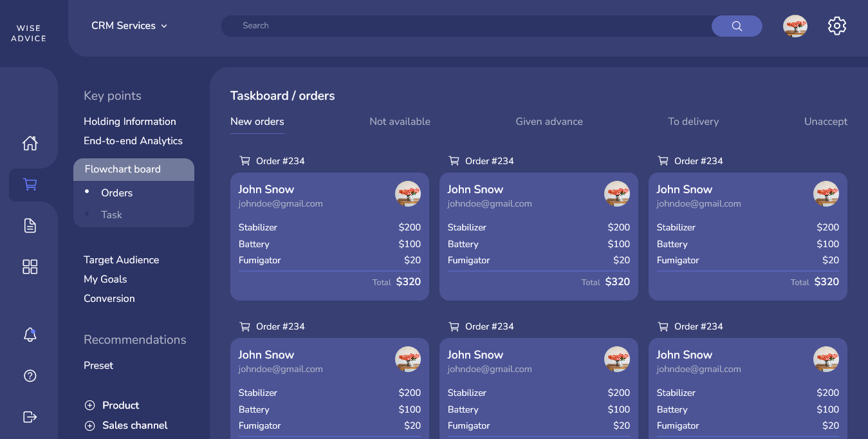This screenshot has width=868, height=439.
Task: Open the CRM Services dropdown
Action: click(129, 26)
